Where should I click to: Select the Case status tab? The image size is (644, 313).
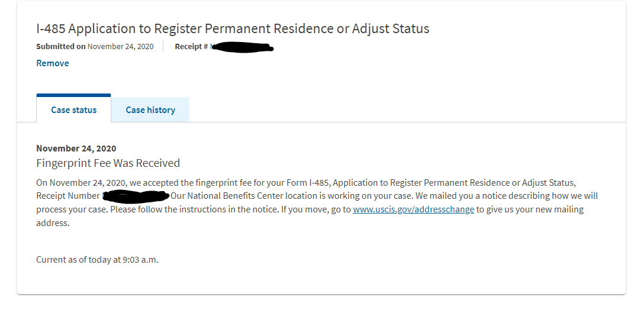tap(74, 109)
